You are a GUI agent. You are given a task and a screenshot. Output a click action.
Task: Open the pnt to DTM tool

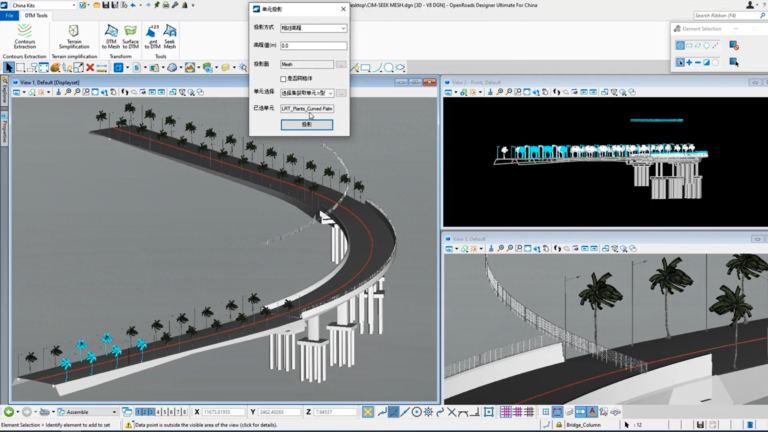pyautogui.click(x=153, y=37)
